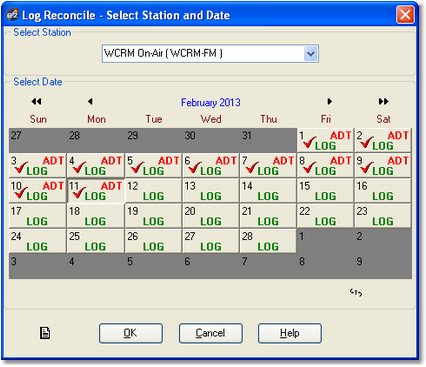426x367 pixels.
Task: Click grayed March 1 cell
Action: tap(325, 241)
